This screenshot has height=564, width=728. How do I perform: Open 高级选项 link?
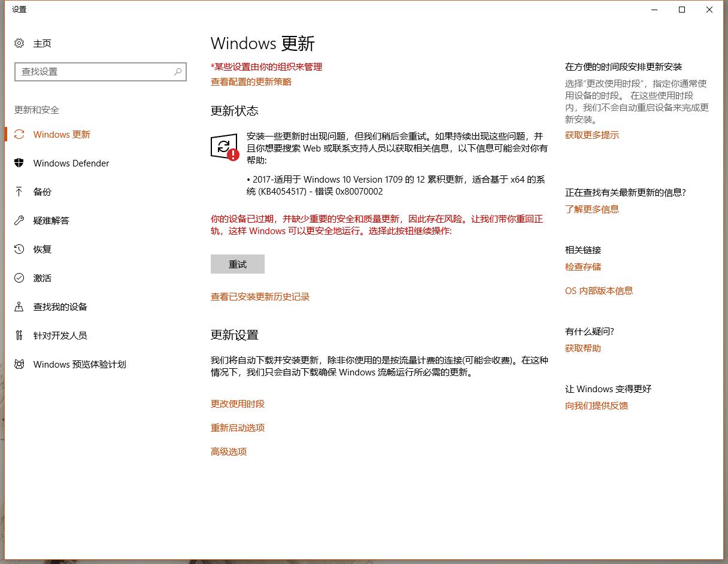[x=229, y=452]
